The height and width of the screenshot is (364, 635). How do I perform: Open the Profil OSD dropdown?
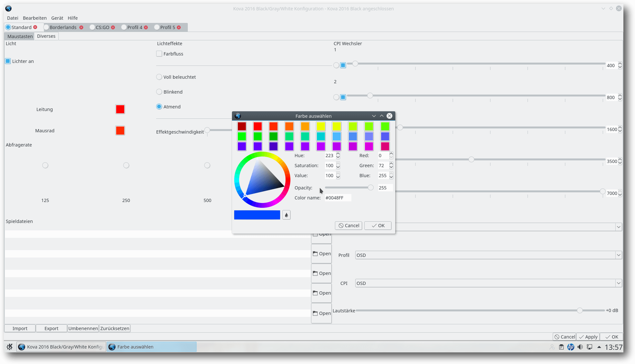[489, 255]
